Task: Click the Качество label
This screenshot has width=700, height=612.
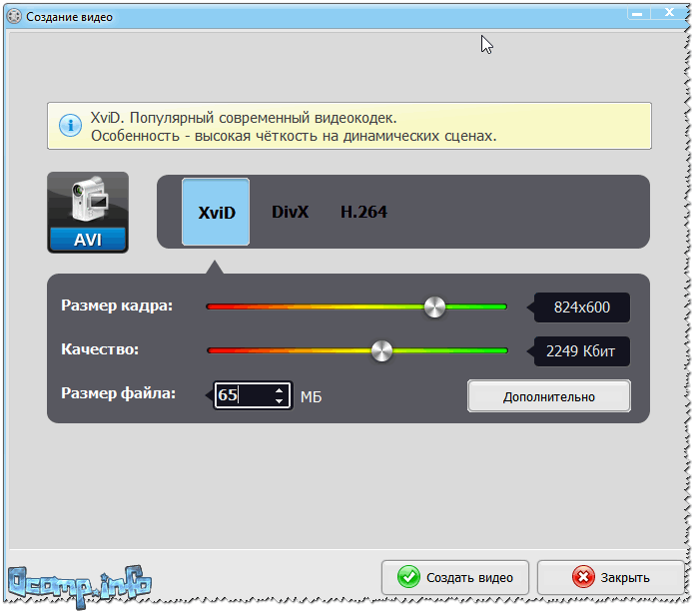Action: (100, 349)
